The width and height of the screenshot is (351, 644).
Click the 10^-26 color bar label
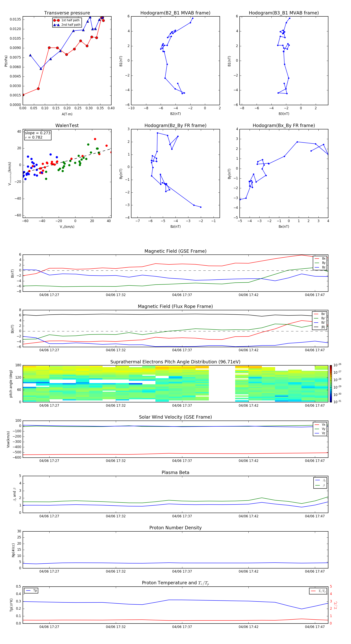pos(337,365)
